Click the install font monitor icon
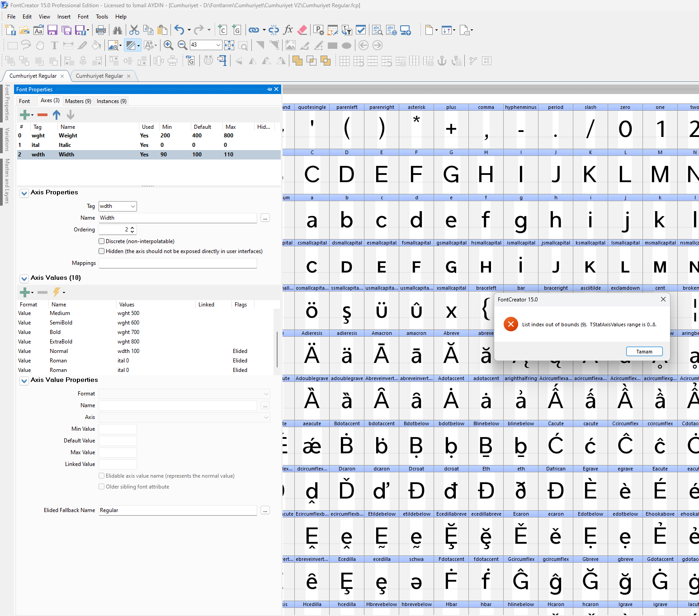 click(406, 30)
